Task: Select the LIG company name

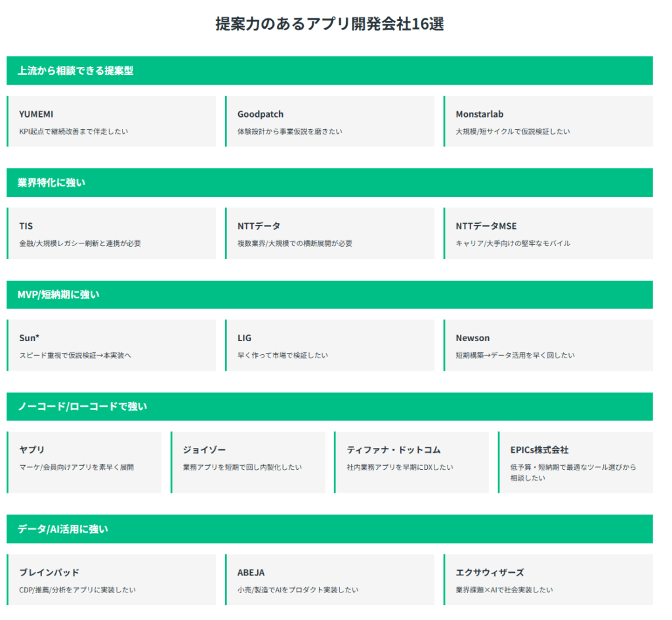Action: point(244,339)
